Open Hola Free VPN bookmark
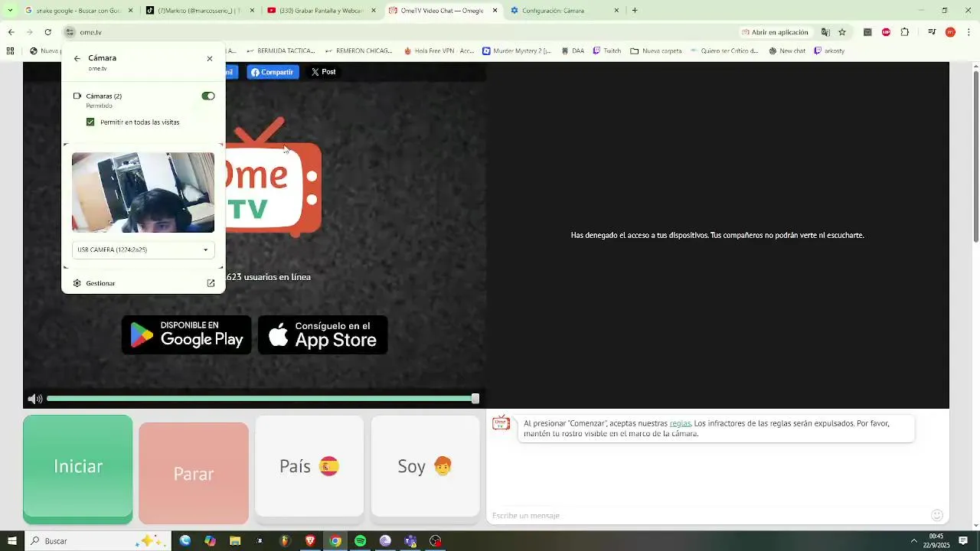The width and height of the screenshot is (980, 551). pos(439,51)
